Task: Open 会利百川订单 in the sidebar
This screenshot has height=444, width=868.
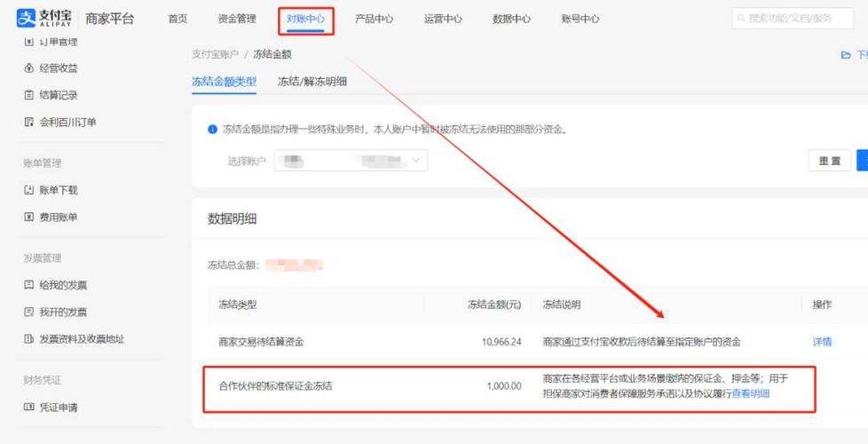Action: click(67, 122)
